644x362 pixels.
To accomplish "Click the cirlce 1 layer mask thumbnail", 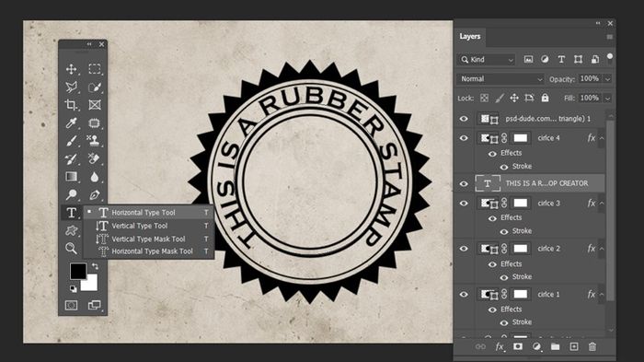I will point(521,294).
